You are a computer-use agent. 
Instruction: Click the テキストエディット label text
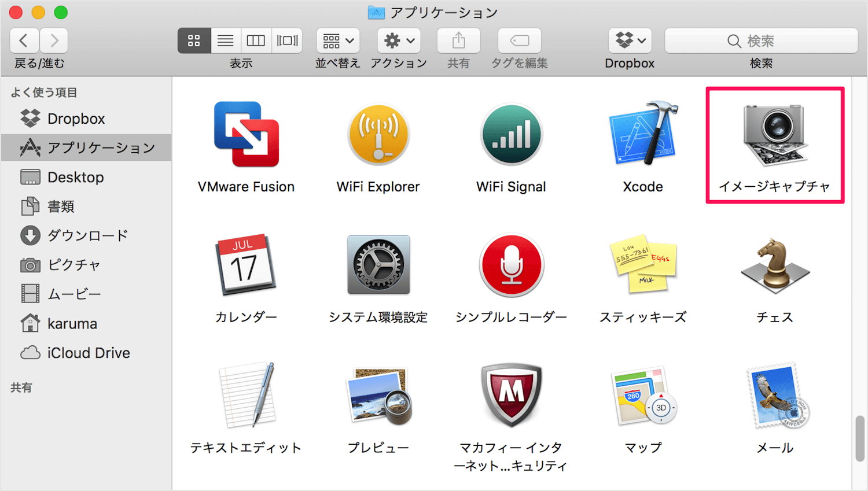tap(247, 448)
